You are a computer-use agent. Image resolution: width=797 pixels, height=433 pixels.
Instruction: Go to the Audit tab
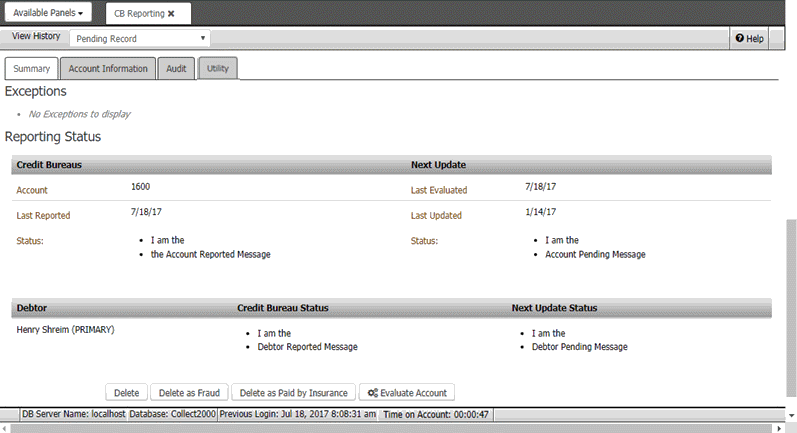tap(176, 69)
